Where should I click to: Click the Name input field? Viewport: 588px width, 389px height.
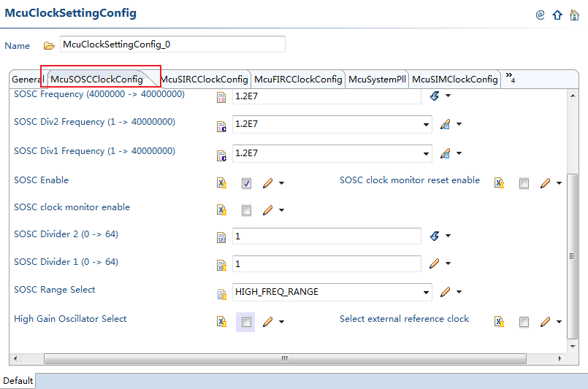point(172,45)
